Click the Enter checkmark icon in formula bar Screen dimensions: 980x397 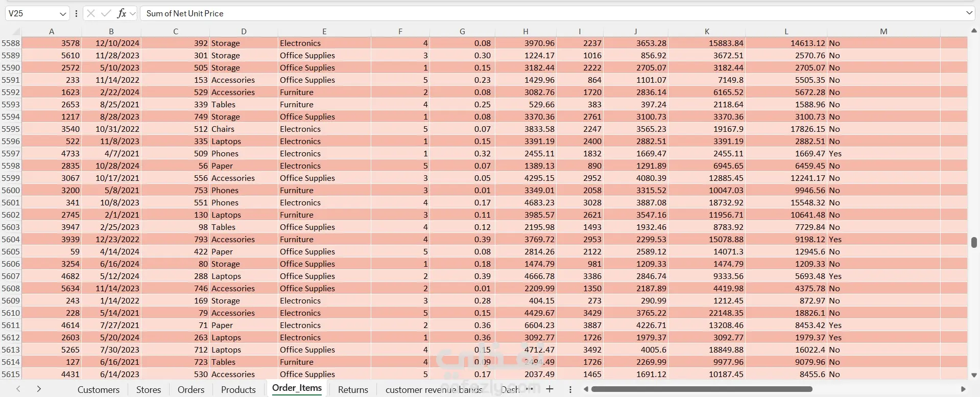tap(106, 13)
